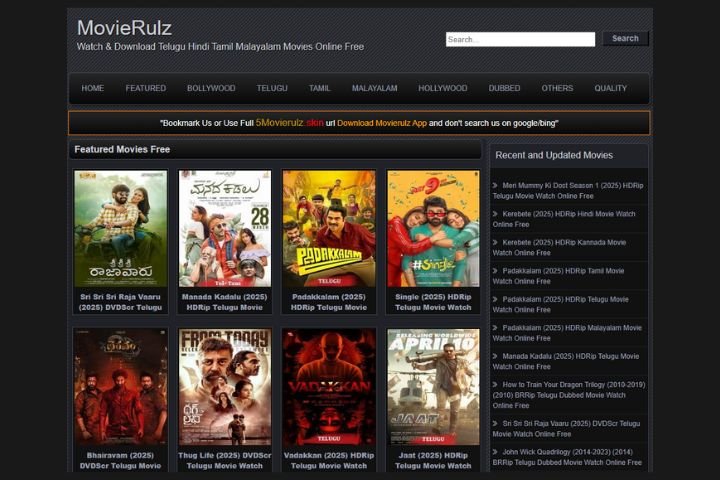Viewport: 720px width, 480px height.
Task: Click the Featured Movies Free heading
Action: 122,149
